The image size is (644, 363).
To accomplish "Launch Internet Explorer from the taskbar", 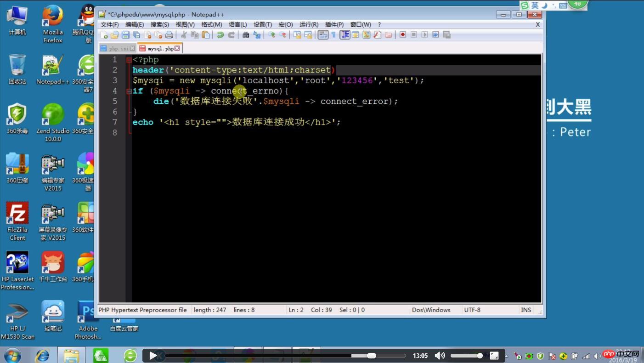I will point(42,355).
